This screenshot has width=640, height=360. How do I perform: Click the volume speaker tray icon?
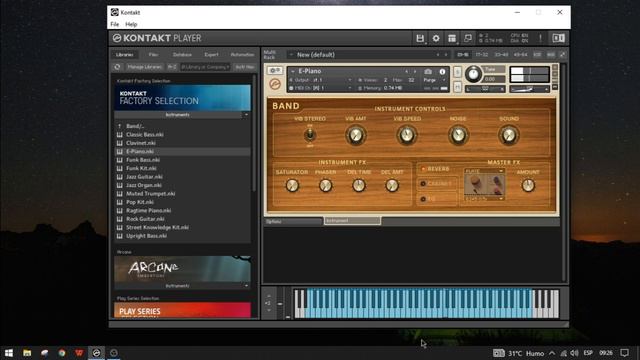pyautogui.click(x=575, y=353)
